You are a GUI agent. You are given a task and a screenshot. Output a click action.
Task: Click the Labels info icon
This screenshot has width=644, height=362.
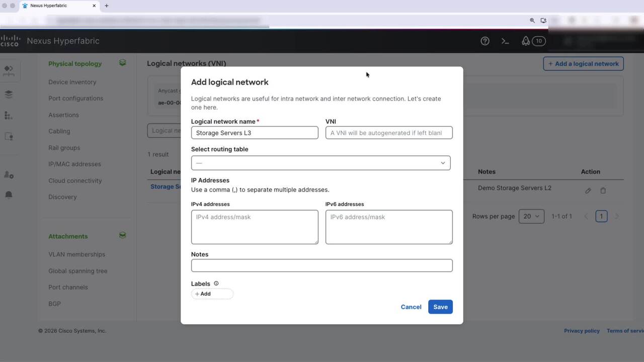(x=216, y=284)
